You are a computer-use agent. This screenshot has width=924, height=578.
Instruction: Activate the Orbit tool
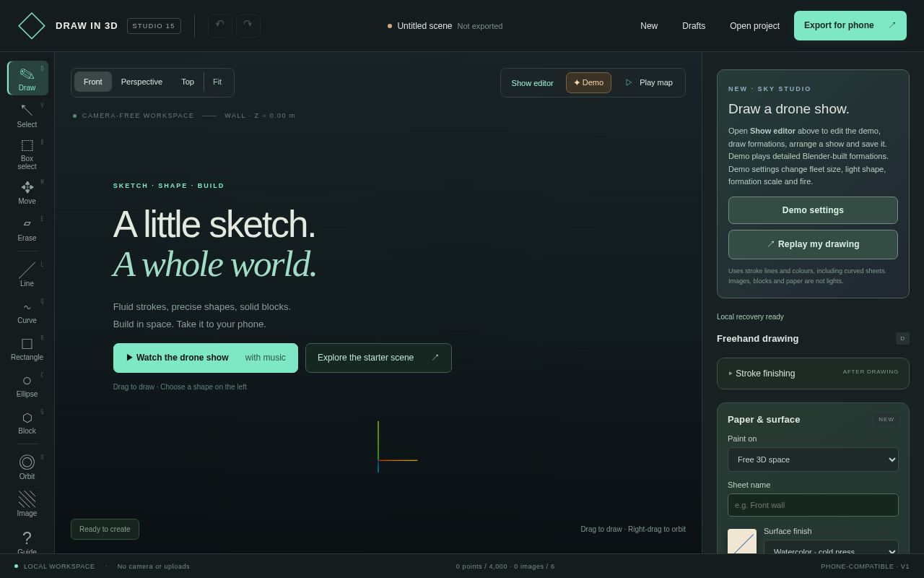click(x=27, y=467)
